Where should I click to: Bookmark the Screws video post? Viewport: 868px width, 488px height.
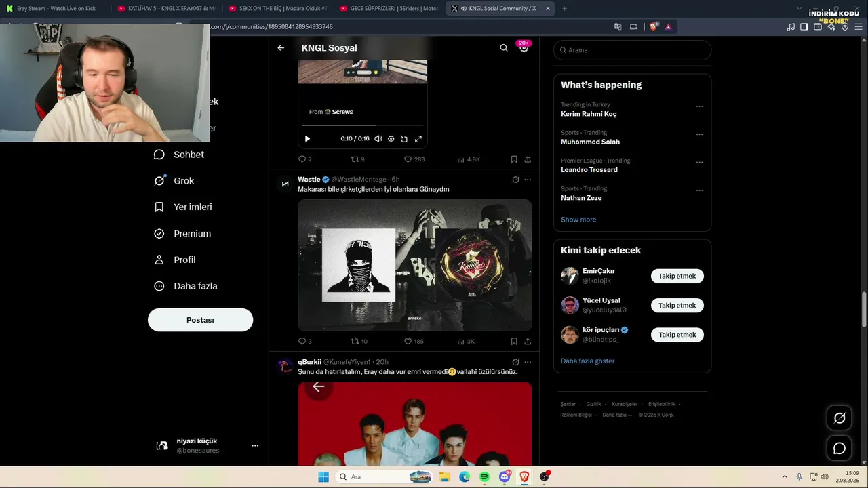[x=514, y=159]
